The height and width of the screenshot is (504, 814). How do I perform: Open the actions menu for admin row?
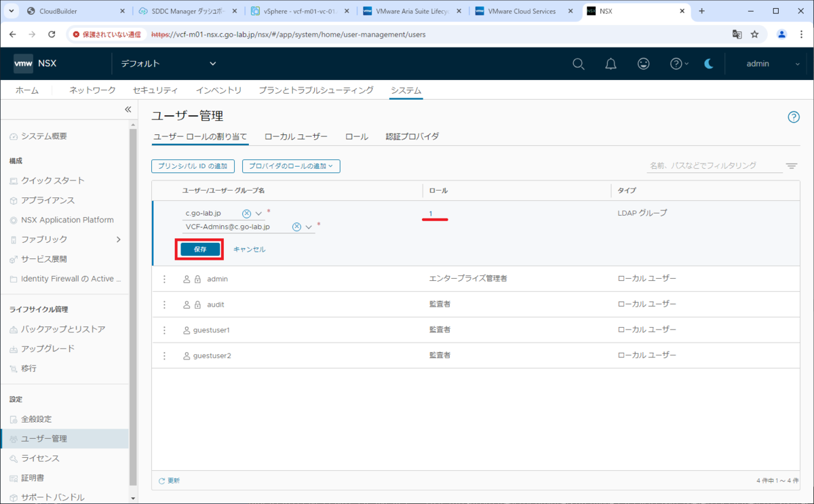(x=164, y=279)
